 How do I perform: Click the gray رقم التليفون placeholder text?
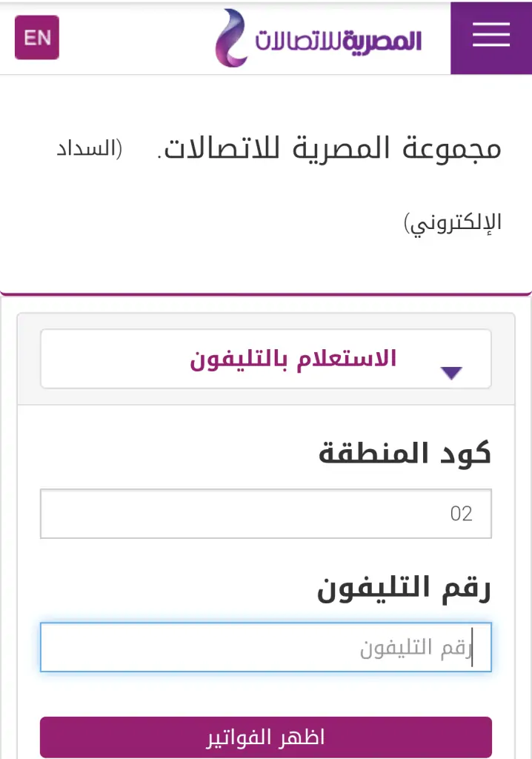[416, 648]
